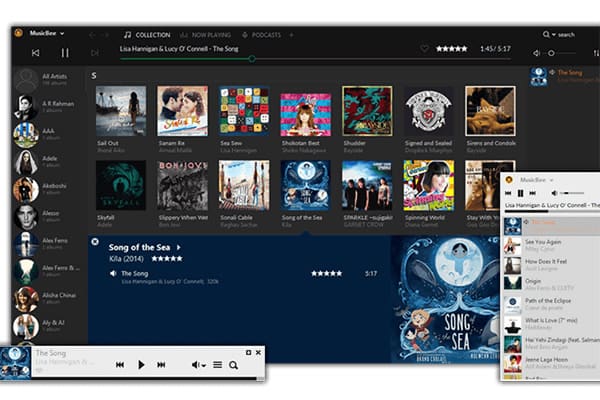This screenshot has height=400, width=600.
Task: Switch to the Collection tab
Action: (x=147, y=35)
